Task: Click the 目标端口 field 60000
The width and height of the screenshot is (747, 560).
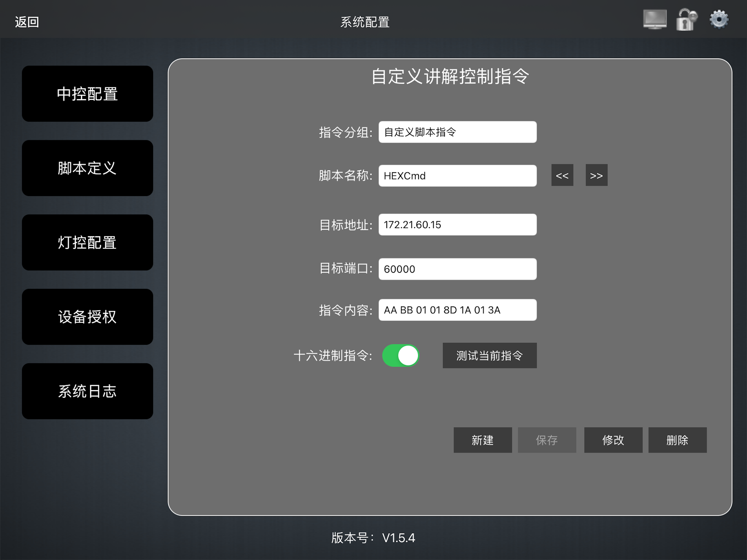Action: pos(457,269)
